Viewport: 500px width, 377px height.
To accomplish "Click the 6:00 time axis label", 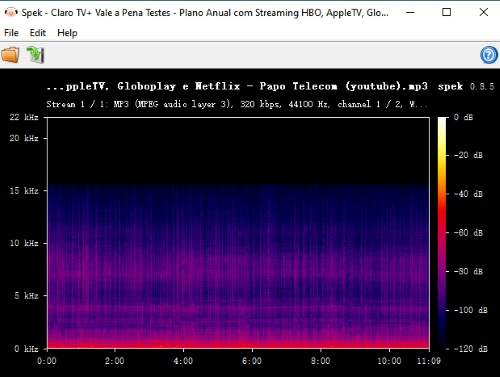I will click(x=252, y=361).
